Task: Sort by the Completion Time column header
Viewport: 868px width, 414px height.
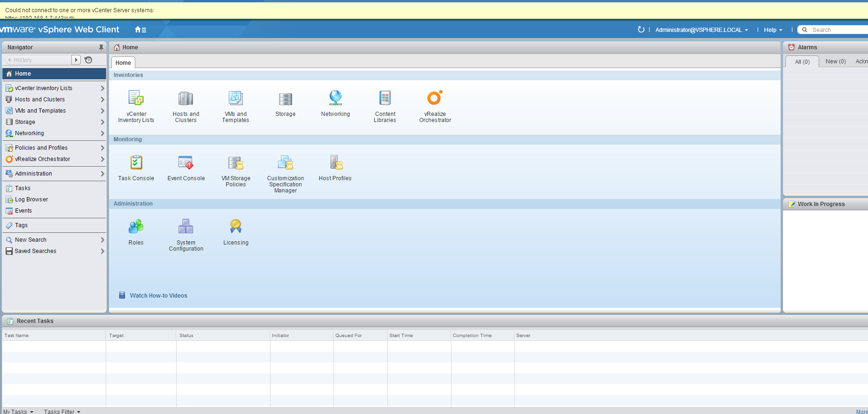Action: [x=482, y=335]
